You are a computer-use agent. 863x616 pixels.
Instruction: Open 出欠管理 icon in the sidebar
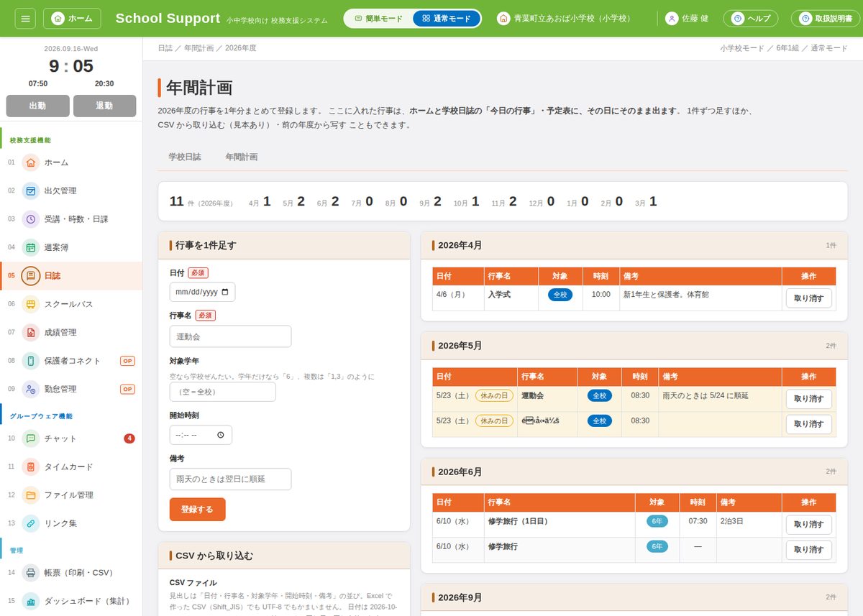click(x=30, y=190)
